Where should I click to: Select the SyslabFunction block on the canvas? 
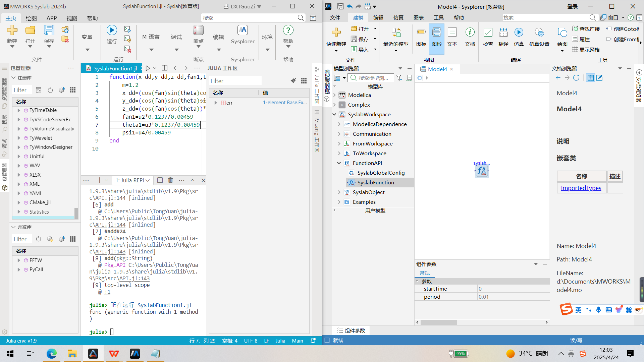coord(482,171)
